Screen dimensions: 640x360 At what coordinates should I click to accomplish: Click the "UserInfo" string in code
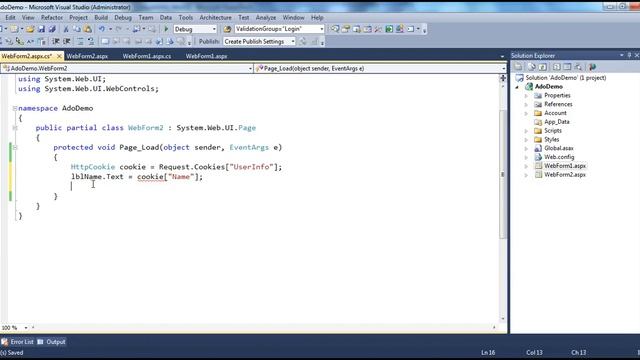point(251,167)
